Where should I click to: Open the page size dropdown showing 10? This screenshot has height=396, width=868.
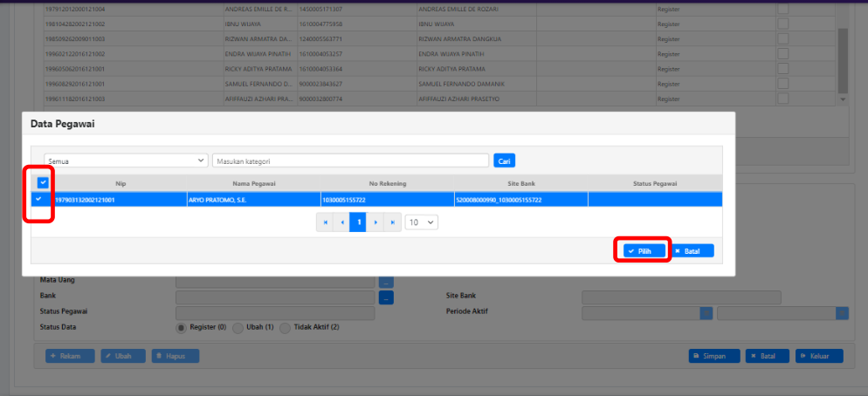(422, 222)
